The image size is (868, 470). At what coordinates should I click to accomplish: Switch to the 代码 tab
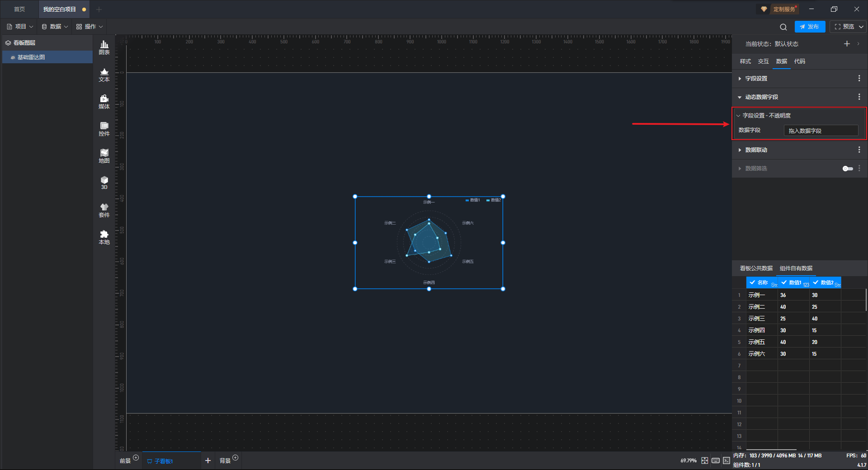coord(800,61)
